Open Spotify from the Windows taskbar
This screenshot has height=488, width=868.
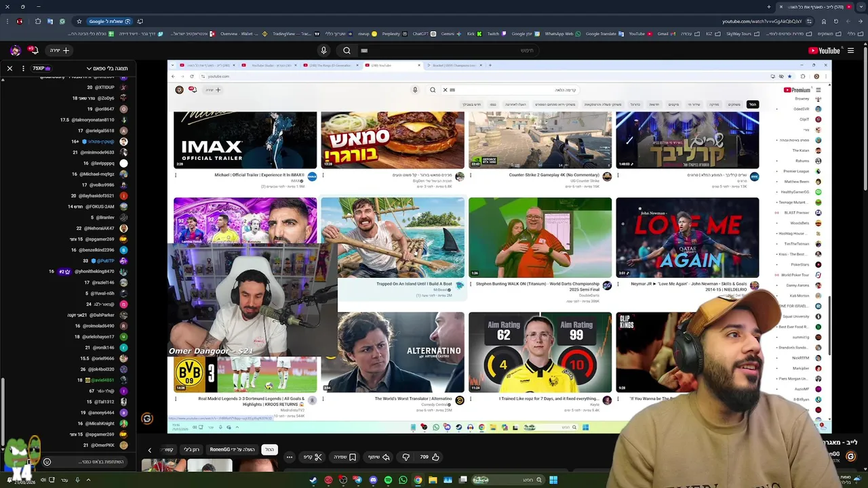click(388, 480)
